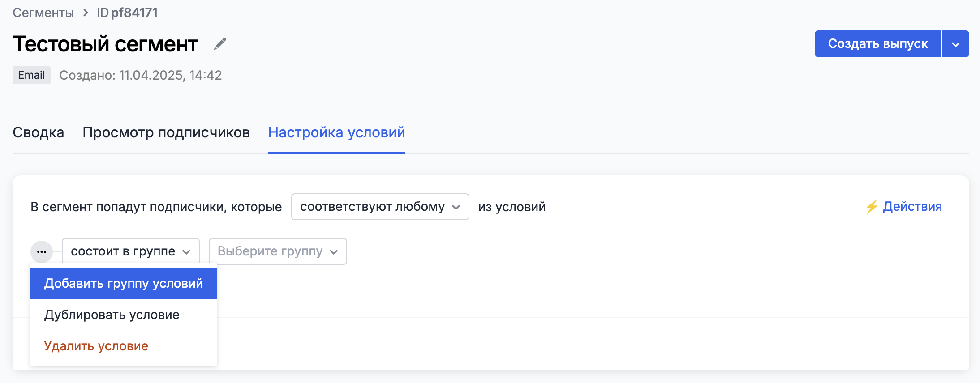Image resolution: width=980 pixels, height=383 pixels.
Task: Open the «соответствуют любому» dropdown
Action: pos(380,207)
